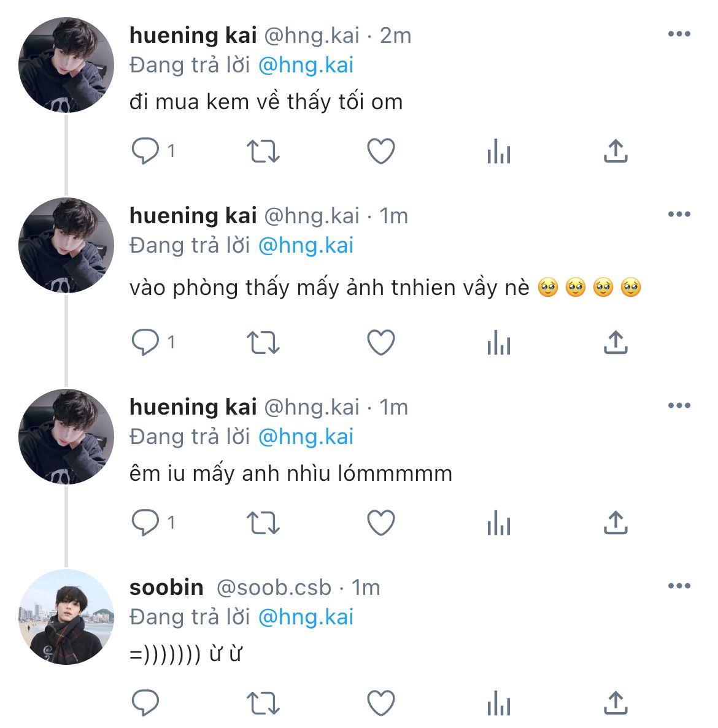Like the "êm iu mấy anh" tweet
Viewport: 718px width, 728px height.
click(380, 523)
